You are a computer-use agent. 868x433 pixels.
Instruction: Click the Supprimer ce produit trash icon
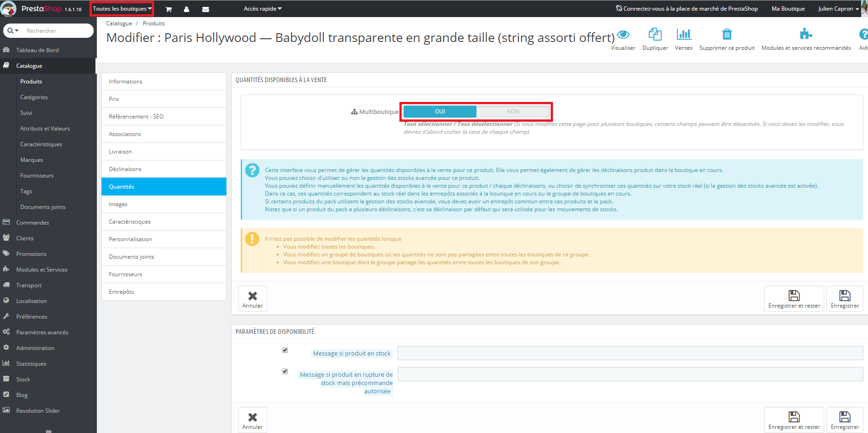pyautogui.click(x=727, y=34)
